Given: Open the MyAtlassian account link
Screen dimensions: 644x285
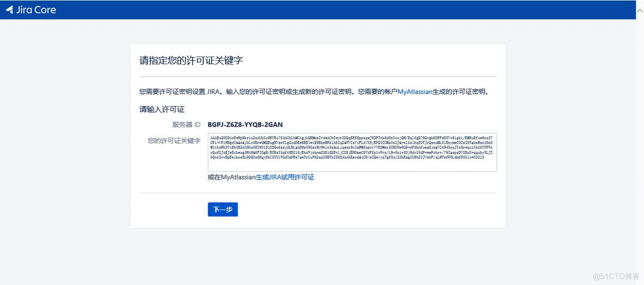Looking at the screenshot, I should click(415, 91).
